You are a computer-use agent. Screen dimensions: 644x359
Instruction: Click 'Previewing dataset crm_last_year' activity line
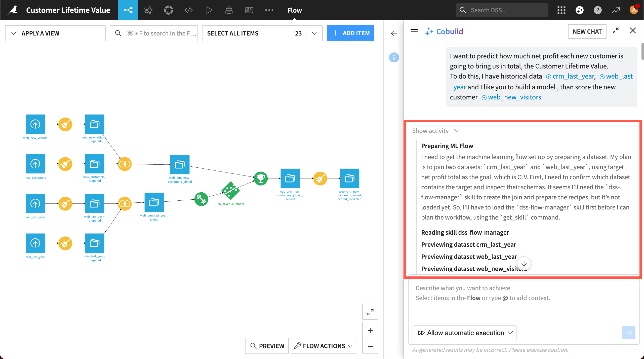pyautogui.click(x=468, y=244)
